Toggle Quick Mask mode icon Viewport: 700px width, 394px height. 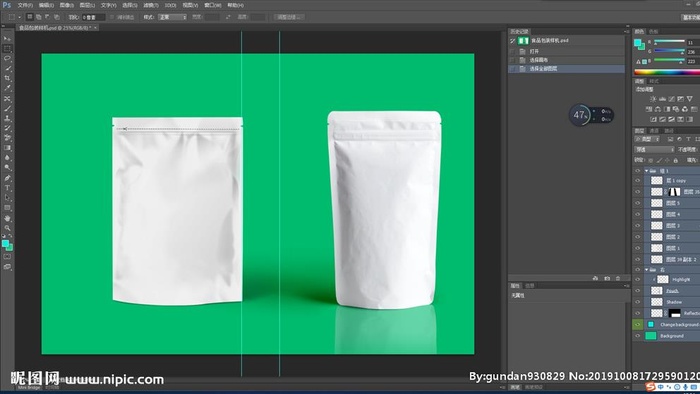[7, 257]
